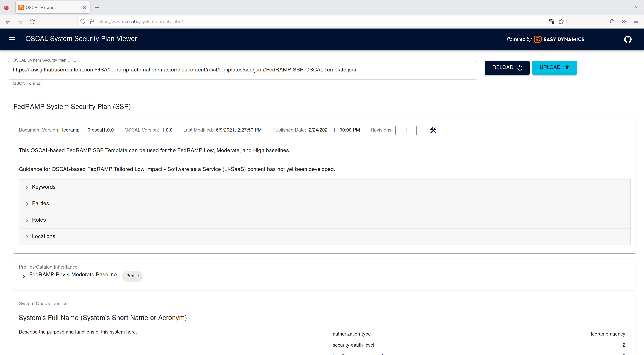The image size is (644, 355).
Task: Bookmark this page with star icon
Action: coord(561,21)
